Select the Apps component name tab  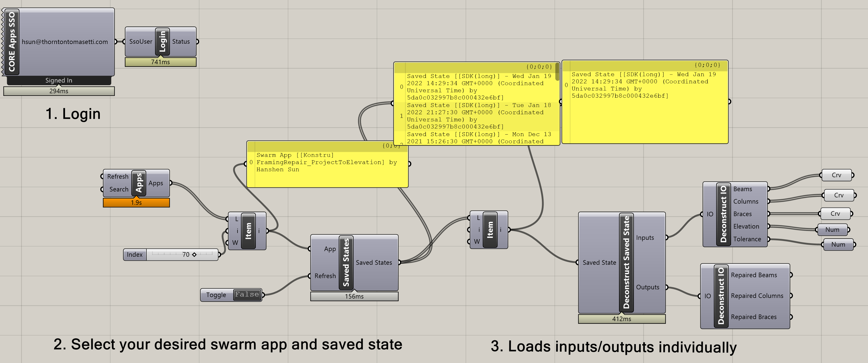tap(139, 183)
